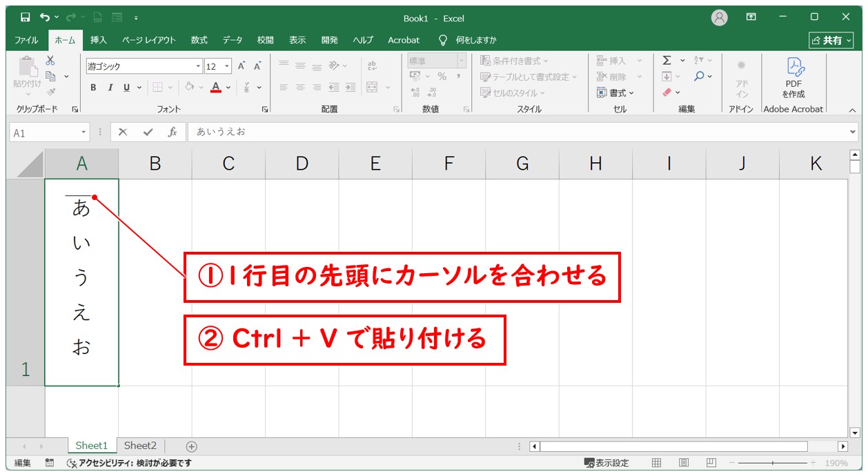Decrease font size with the smaller A icon
The width and height of the screenshot is (868, 476).
click(257, 66)
